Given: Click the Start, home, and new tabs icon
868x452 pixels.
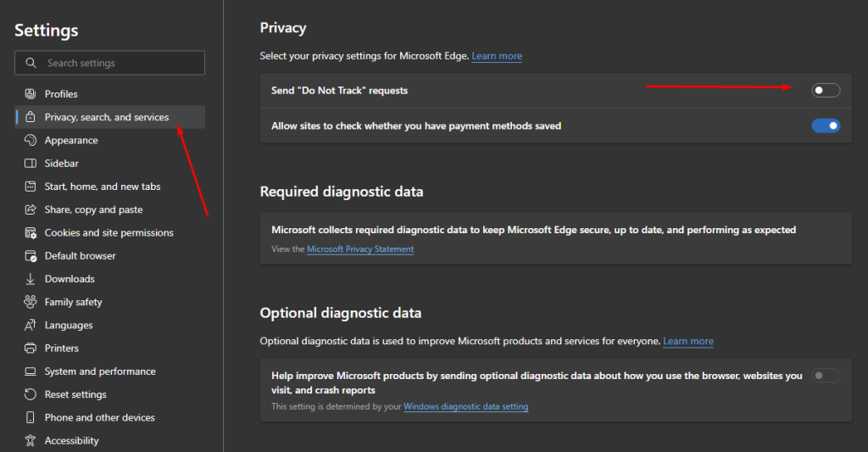Looking at the screenshot, I should point(31,187).
